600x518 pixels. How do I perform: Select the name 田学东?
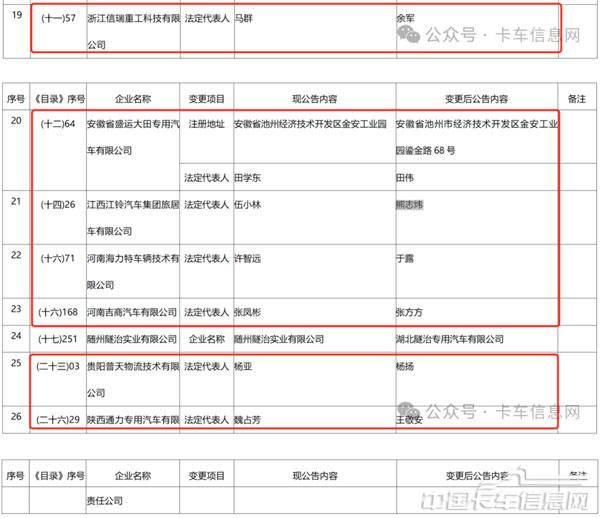(248, 178)
